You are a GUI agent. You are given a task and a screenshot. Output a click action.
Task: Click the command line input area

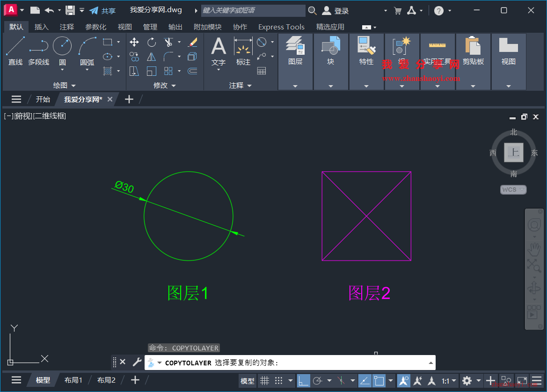click(x=290, y=363)
